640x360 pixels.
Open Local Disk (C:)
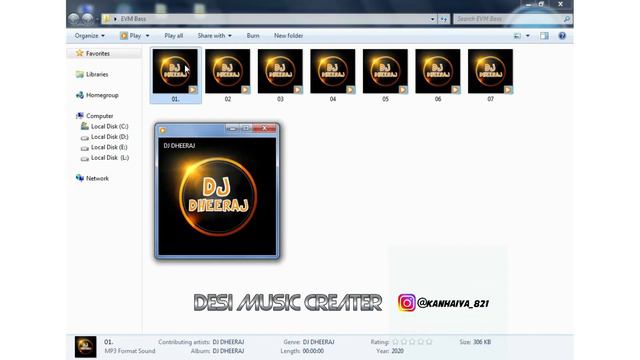[109, 127]
